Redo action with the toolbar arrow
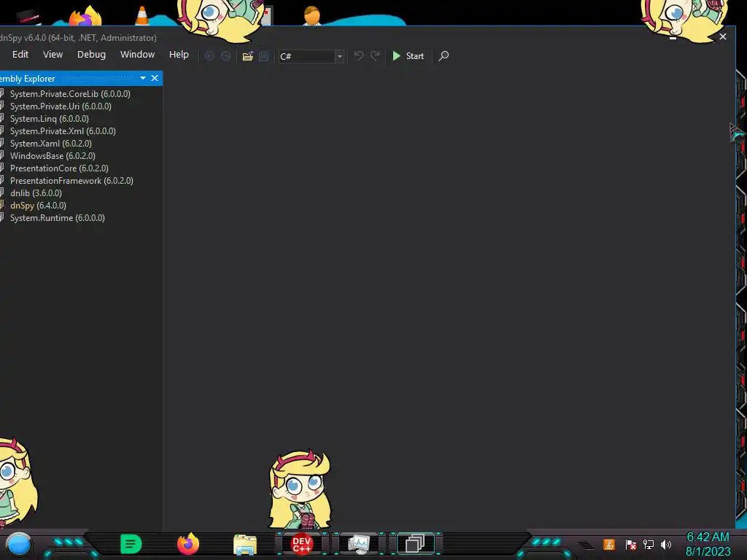Screen dimensions: 747x560 coord(376,55)
